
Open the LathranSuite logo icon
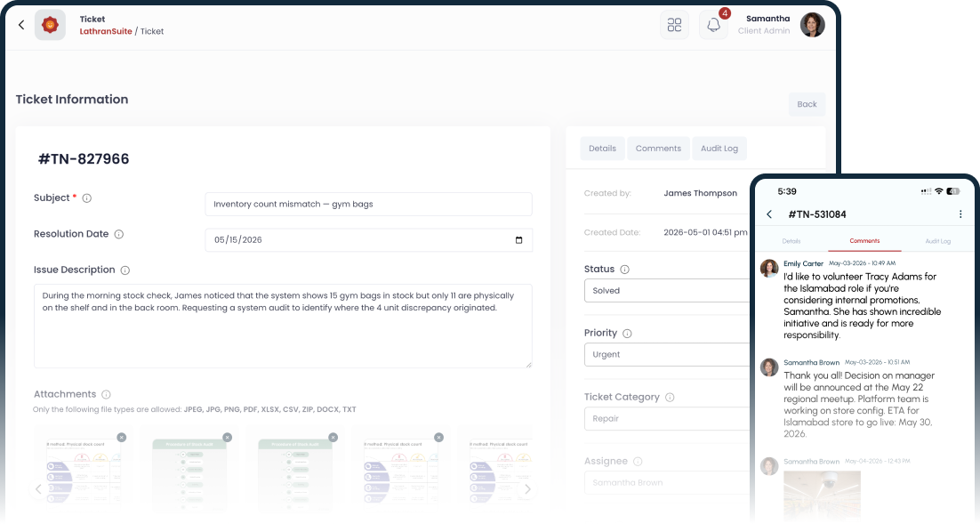click(x=50, y=25)
